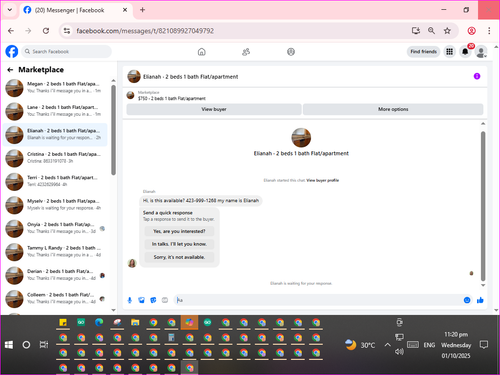
Task: Click the browser reload button
Action: tap(46, 31)
